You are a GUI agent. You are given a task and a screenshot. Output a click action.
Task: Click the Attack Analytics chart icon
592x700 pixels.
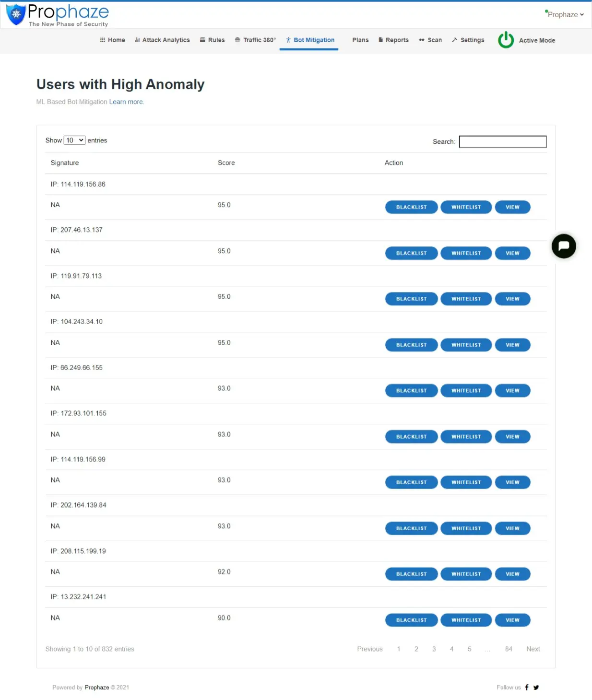coord(137,40)
